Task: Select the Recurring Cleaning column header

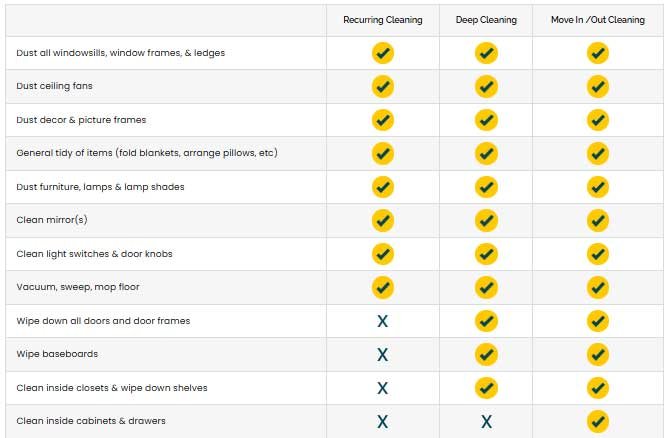Action: click(x=382, y=20)
